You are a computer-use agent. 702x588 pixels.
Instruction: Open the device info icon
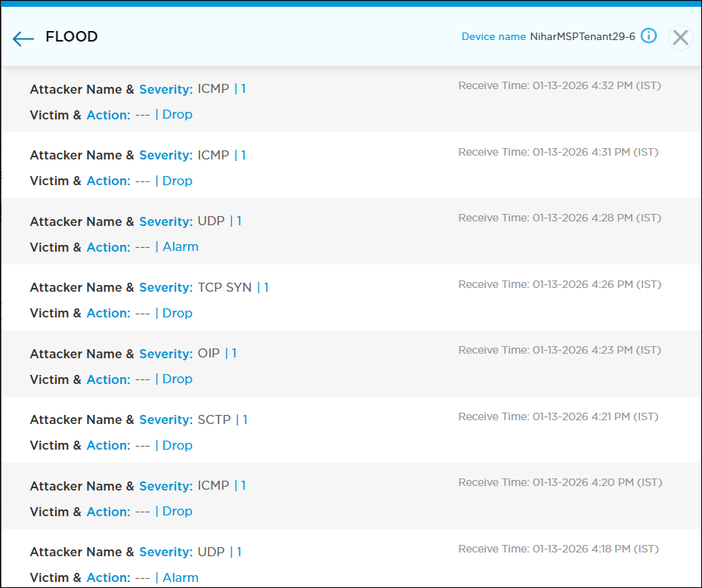(648, 36)
